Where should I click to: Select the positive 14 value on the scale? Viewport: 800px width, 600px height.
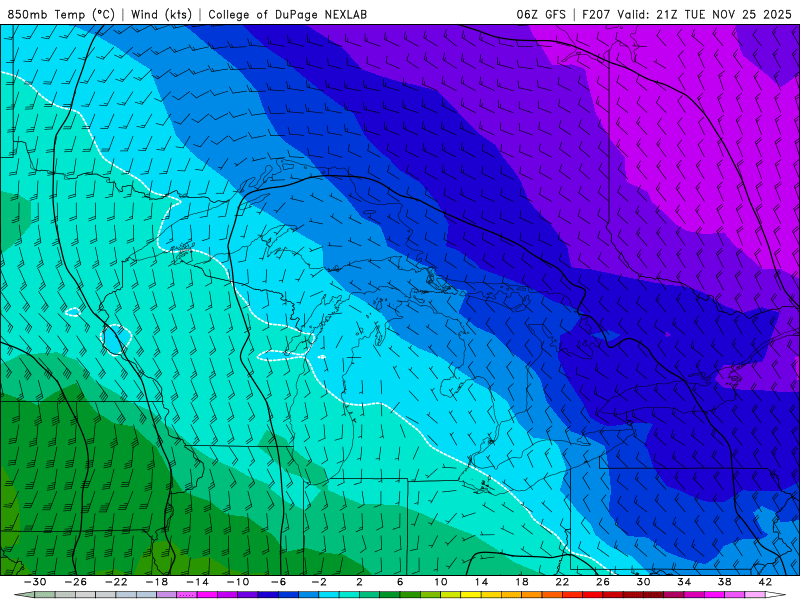pyautogui.click(x=481, y=582)
